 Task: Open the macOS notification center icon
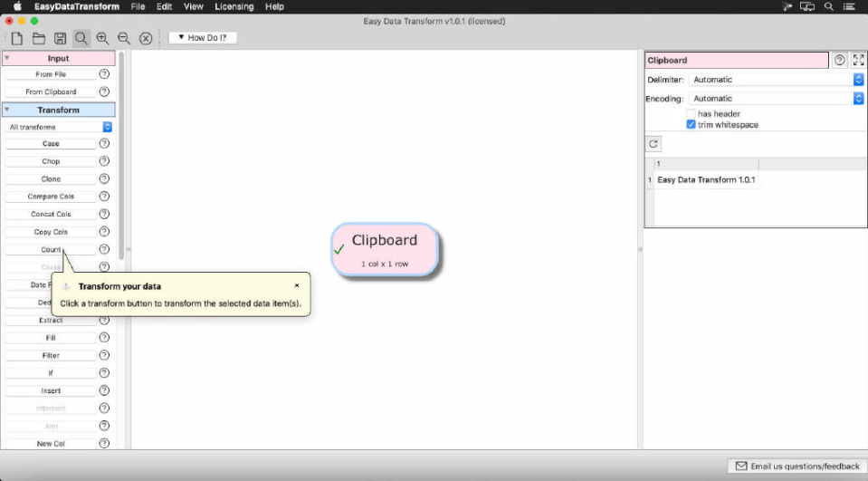(849, 6)
